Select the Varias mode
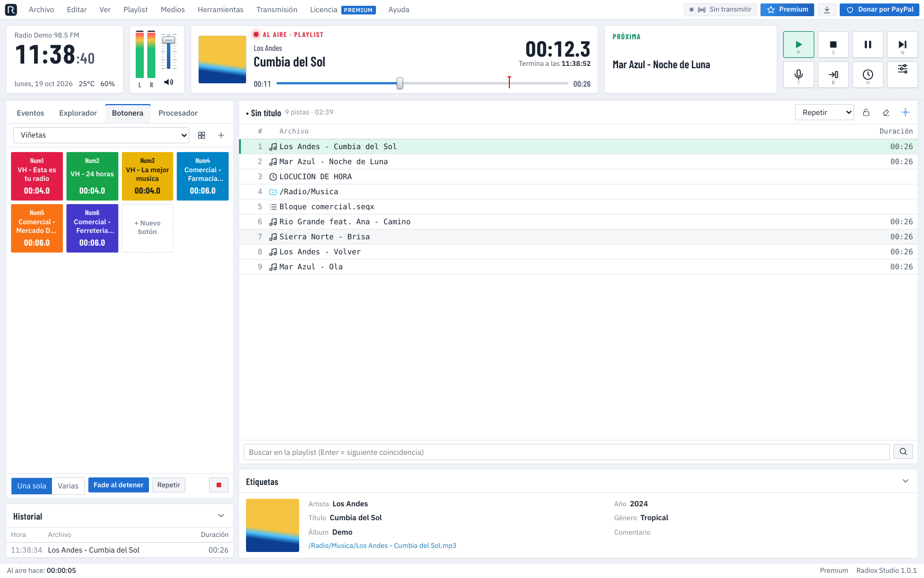 pos(68,486)
